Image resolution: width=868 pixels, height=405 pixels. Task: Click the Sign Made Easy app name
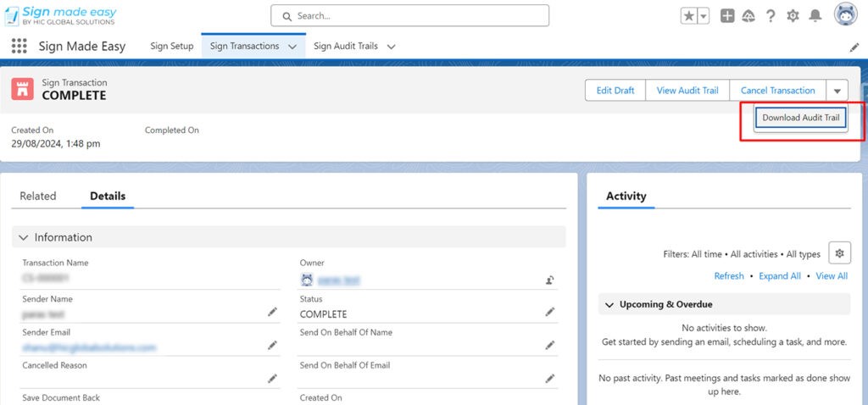(82, 47)
